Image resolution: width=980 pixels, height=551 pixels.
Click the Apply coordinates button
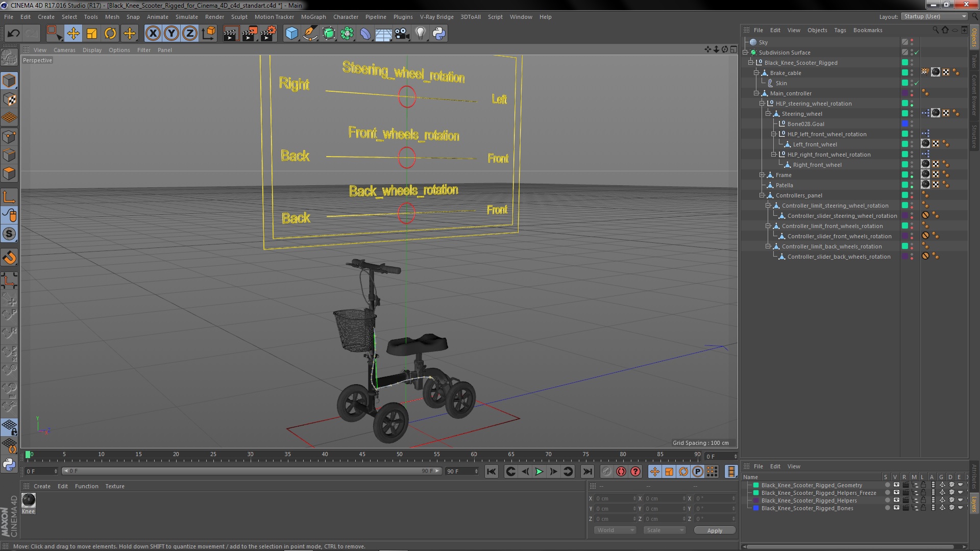tap(715, 531)
